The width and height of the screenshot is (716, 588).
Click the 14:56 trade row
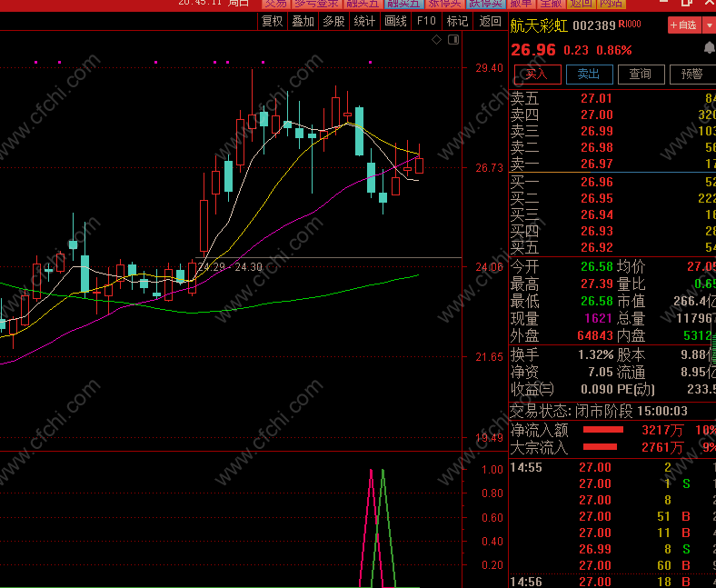pos(612,582)
